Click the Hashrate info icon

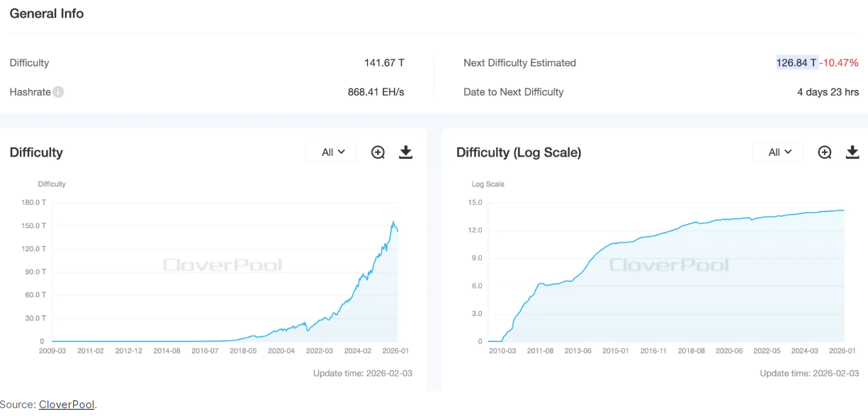coord(58,92)
